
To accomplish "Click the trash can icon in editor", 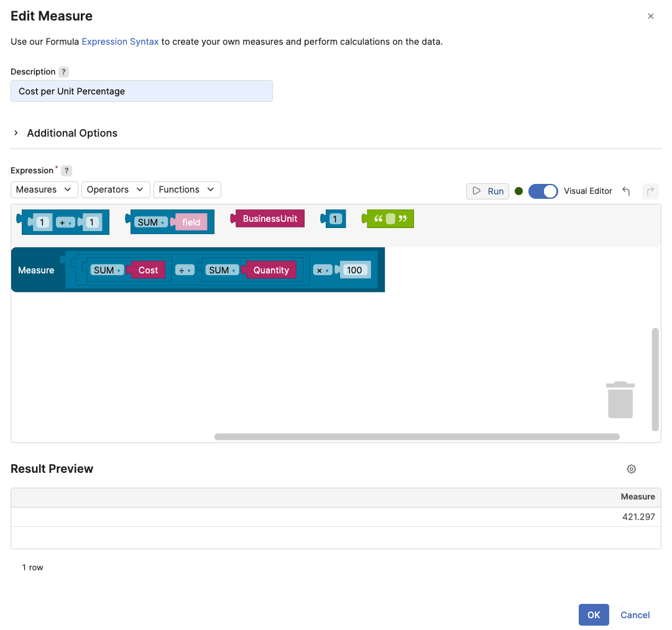I will click(619, 400).
